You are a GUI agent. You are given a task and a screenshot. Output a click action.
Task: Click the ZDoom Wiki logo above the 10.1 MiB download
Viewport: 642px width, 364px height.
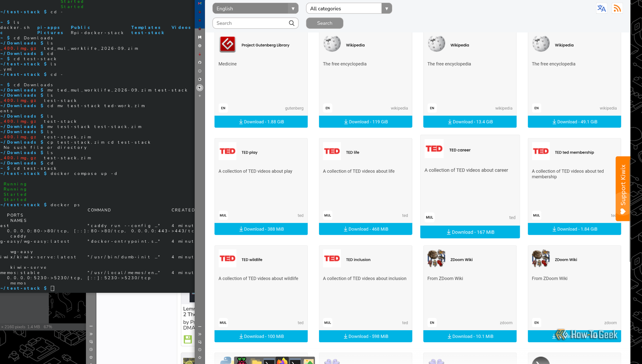(436, 259)
